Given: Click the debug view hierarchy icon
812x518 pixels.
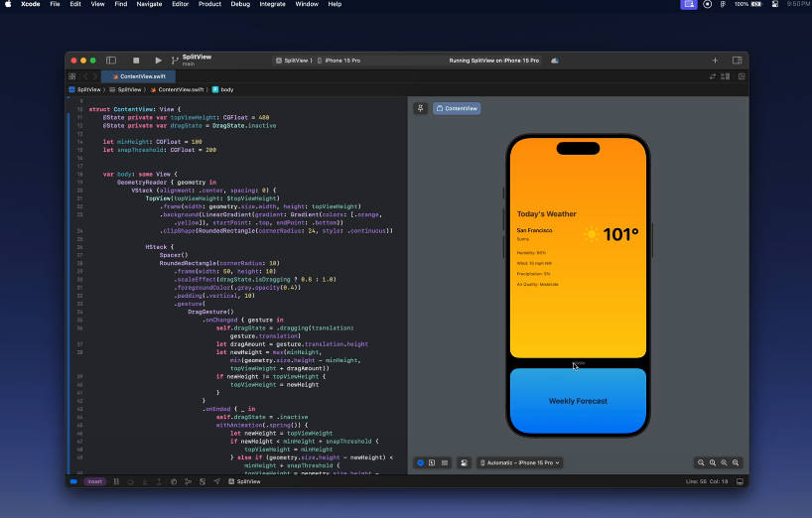Looking at the screenshot, I should click(x=174, y=481).
